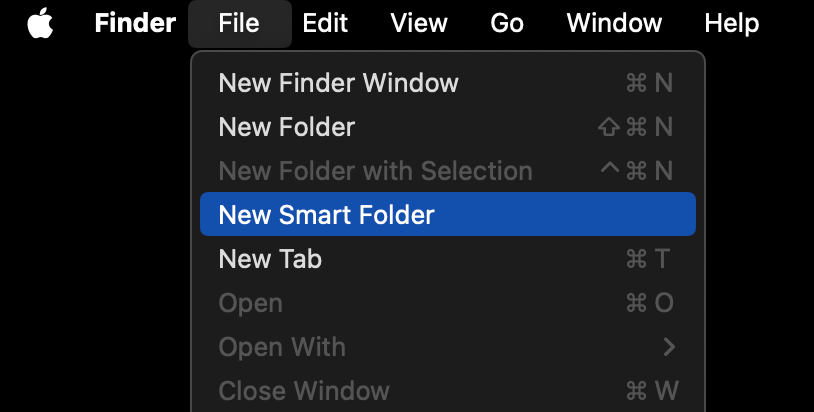Open the Window menu
814x412 pixels.
coord(614,23)
